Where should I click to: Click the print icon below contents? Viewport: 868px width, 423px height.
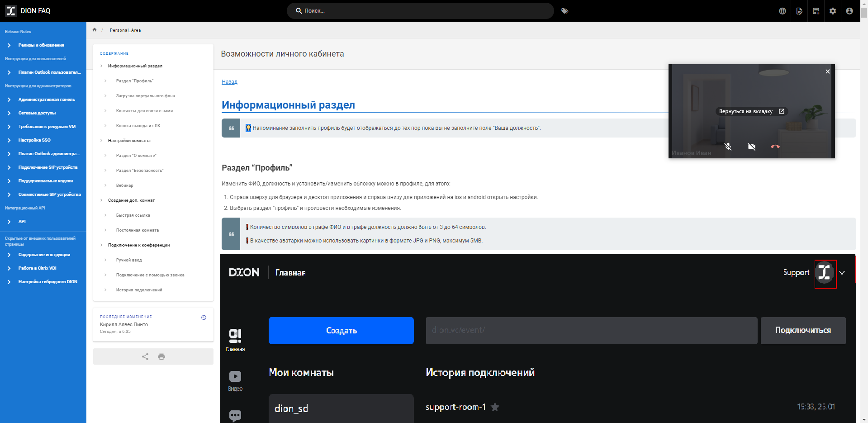coord(161,356)
